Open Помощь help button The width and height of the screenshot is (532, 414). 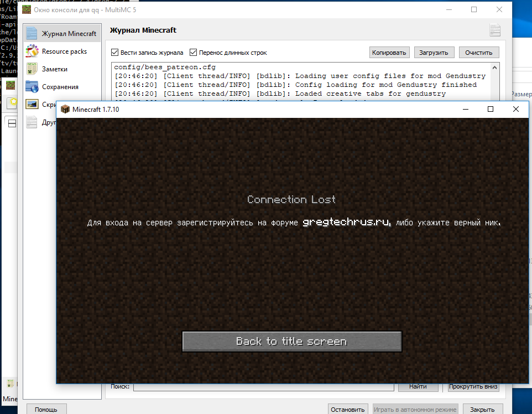(46, 410)
